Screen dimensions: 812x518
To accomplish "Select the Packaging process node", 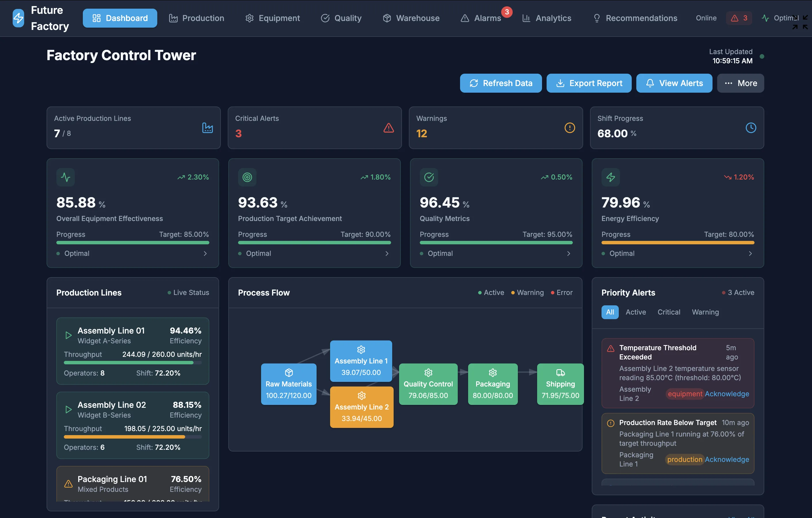I will (493, 384).
